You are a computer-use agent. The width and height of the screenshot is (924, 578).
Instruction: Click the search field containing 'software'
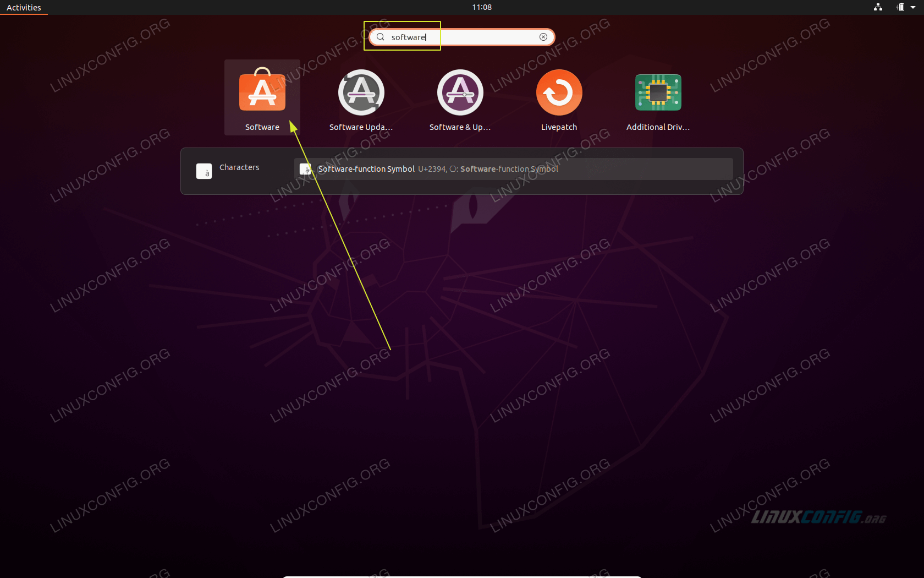[461, 37]
